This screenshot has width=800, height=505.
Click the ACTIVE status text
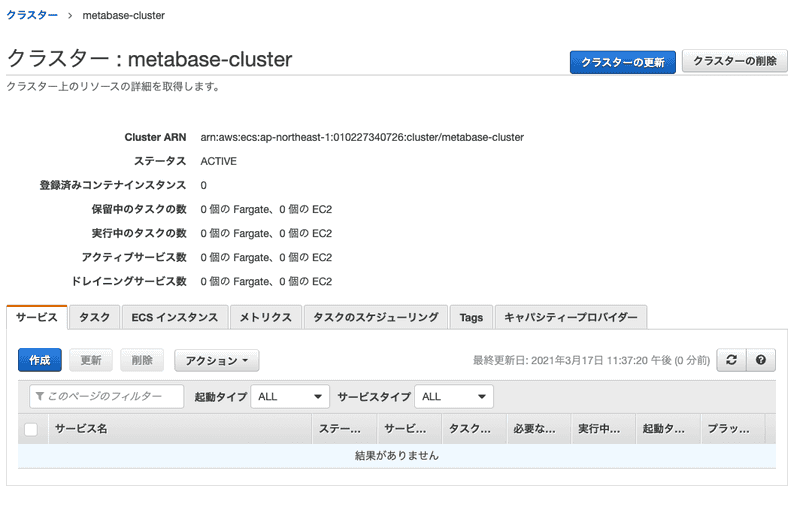click(218, 161)
